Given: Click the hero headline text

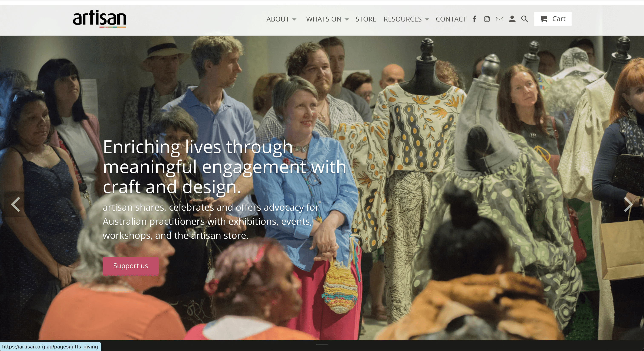Looking at the screenshot, I should coord(224,167).
